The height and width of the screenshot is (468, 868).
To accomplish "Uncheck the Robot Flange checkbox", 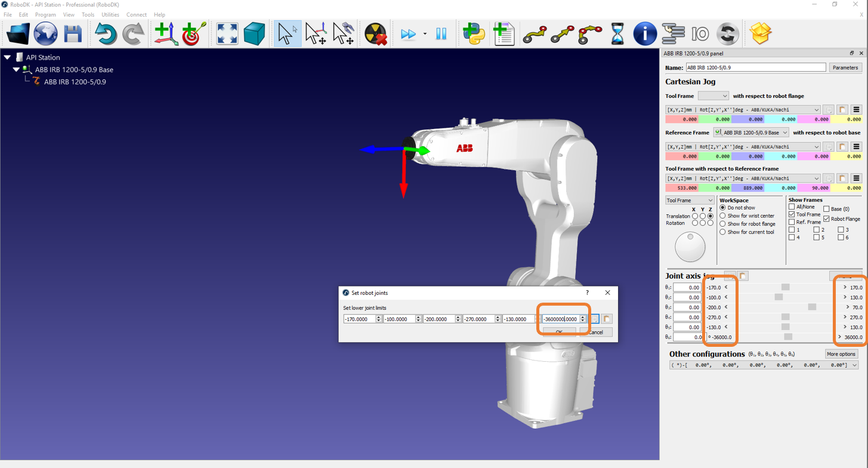I will [x=826, y=219].
